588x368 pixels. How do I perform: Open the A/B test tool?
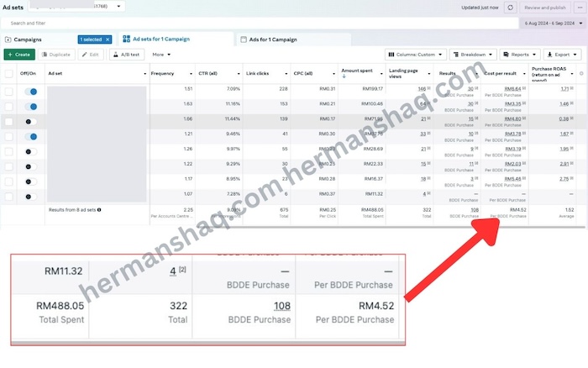[126, 55]
